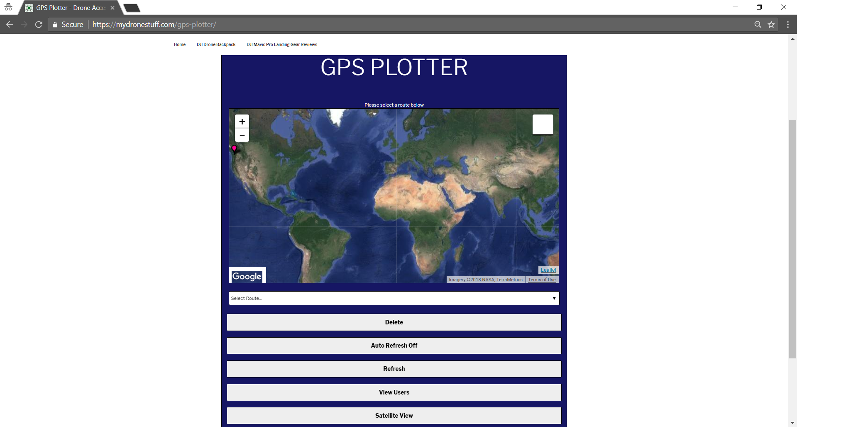The image size is (868, 448).
Task: Click the Refresh button
Action: (x=394, y=369)
